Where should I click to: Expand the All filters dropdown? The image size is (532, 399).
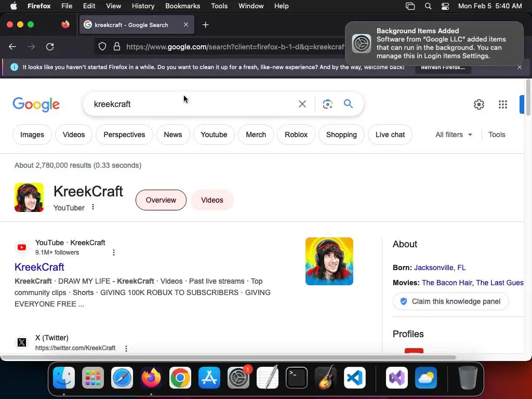pyautogui.click(x=454, y=135)
